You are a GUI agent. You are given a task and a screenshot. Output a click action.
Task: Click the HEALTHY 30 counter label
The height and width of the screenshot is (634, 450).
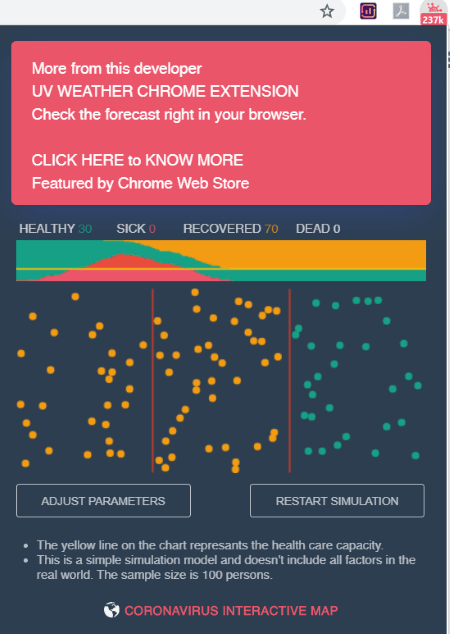[x=55, y=229]
